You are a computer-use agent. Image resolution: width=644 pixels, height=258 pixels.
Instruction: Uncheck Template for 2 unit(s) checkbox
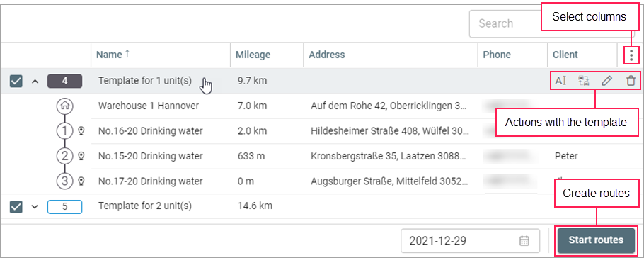tap(16, 206)
